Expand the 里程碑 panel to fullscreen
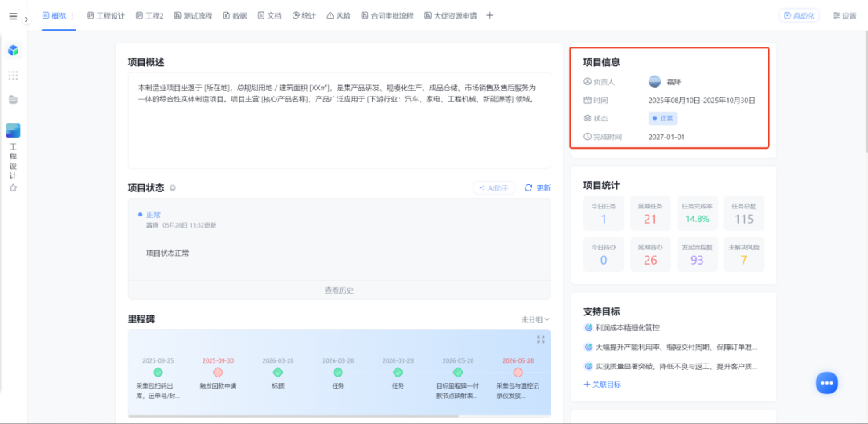 [541, 340]
